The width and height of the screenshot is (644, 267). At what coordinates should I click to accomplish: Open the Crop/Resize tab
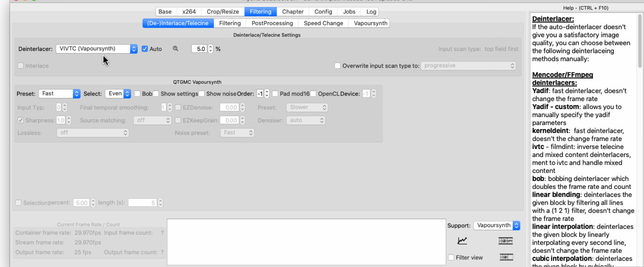tap(222, 12)
